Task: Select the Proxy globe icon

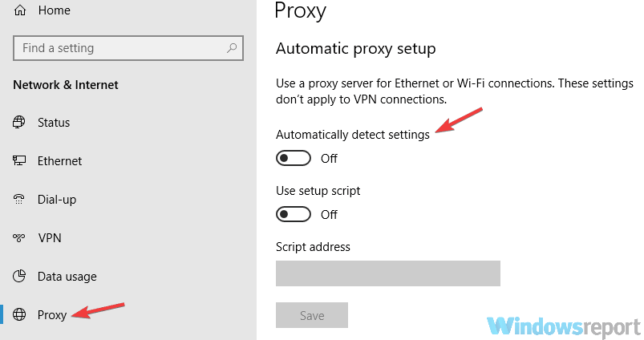Action: [19, 314]
